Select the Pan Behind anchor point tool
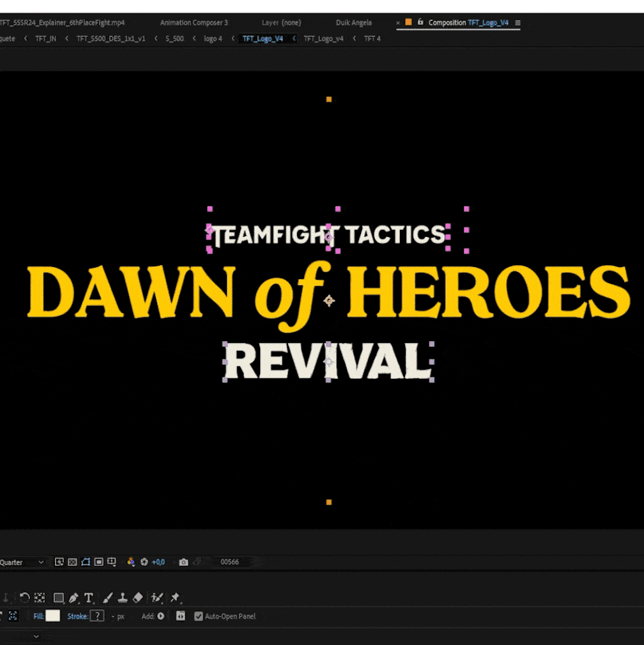644x645 pixels. pyautogui.click(x=40, y=597)
